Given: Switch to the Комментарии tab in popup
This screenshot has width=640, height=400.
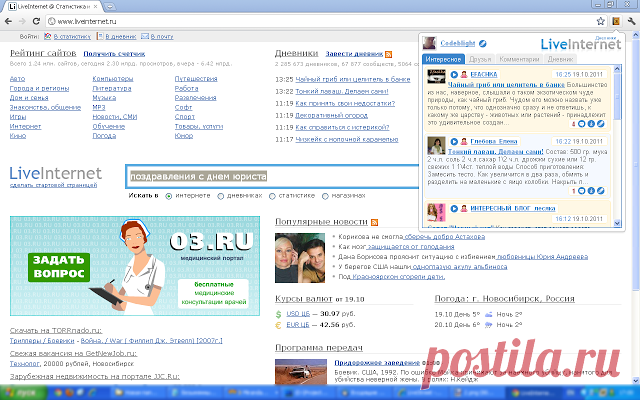Looking at the screenshot, I should pos(519,59).
